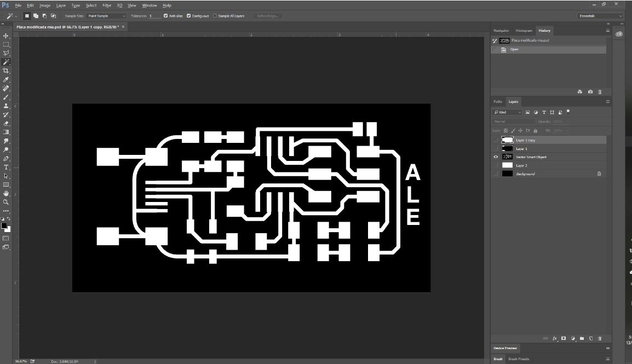
Task: Select the Gradient tool
Action: tap(5, 132)
